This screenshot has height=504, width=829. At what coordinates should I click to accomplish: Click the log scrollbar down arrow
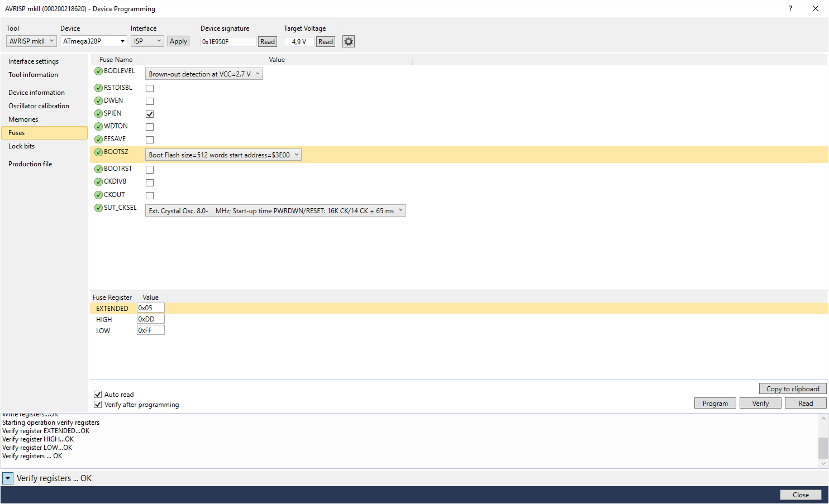pos(823,463)
